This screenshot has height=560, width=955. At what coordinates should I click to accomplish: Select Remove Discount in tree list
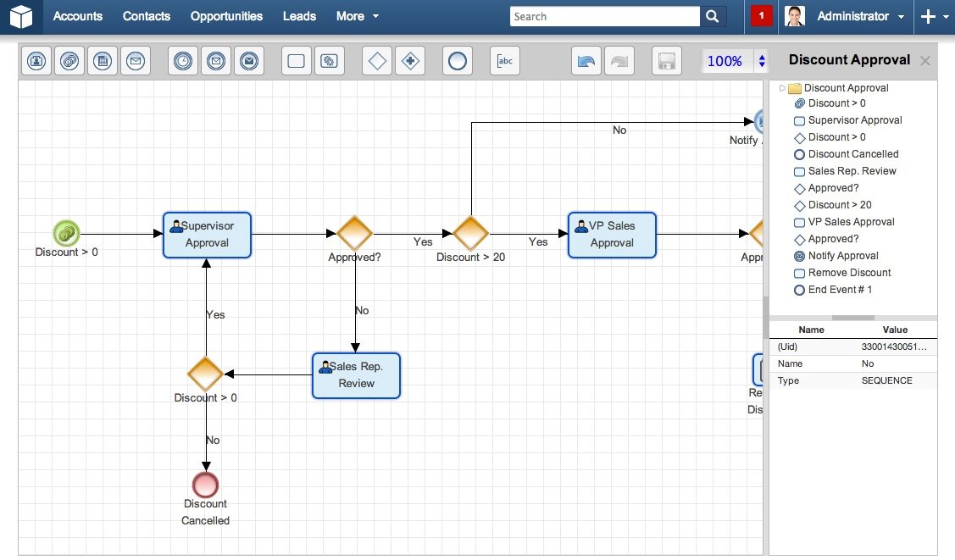[x=849, y=274]
